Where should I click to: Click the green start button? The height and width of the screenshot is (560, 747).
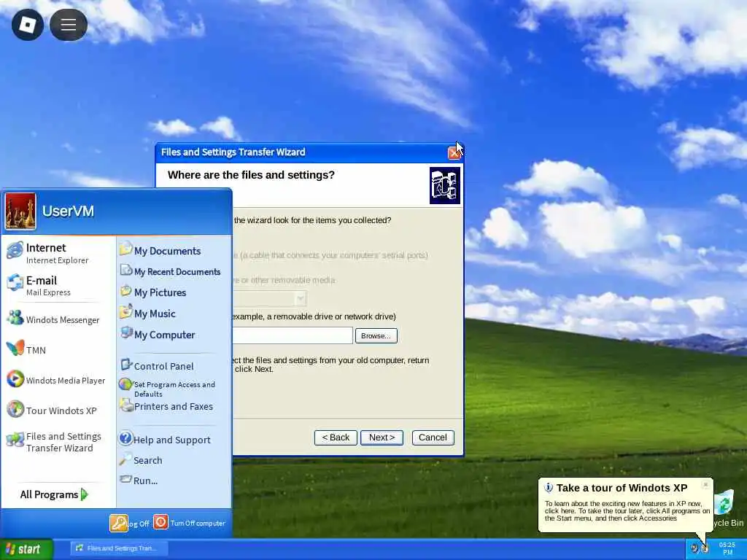click(x=27, y=549)
